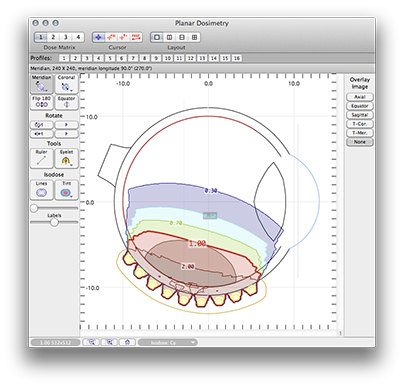Set overlay image to T-Cor.
The height and width of the screenshot is (387, 404).
[360, 124]
